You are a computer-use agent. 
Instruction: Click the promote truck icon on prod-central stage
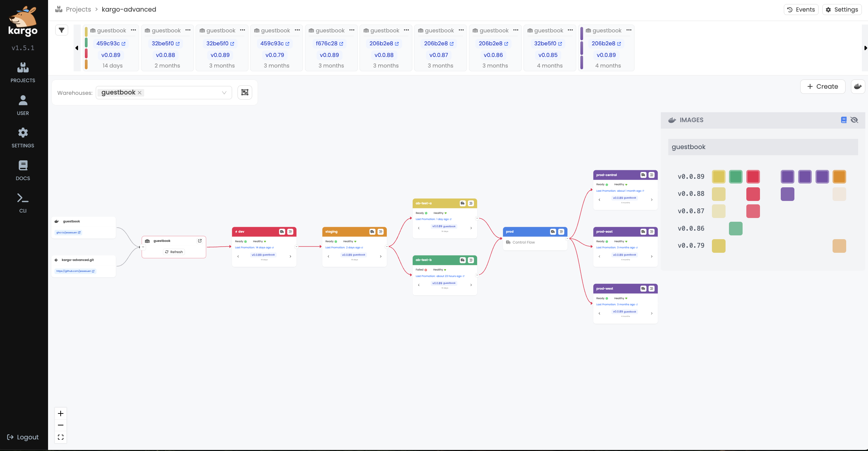click(643, 175)
